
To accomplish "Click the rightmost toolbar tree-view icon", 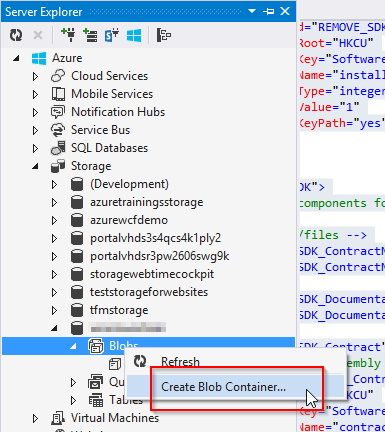I will coord(164,35).
